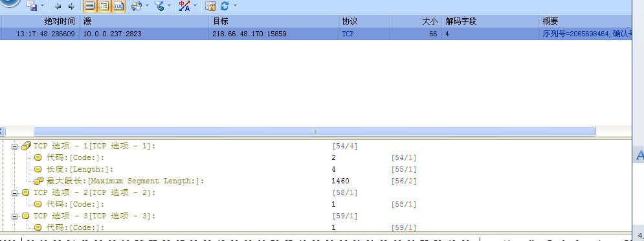Screen dimensions: 644x241
Task: Click the value 1460 in decode tree
Action: click(x=340, y=181)
